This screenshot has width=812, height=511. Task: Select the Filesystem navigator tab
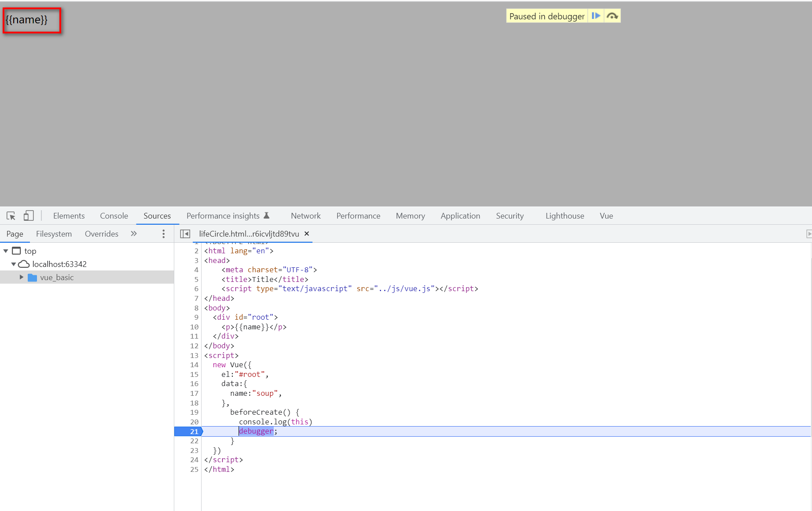click(54, 234)
